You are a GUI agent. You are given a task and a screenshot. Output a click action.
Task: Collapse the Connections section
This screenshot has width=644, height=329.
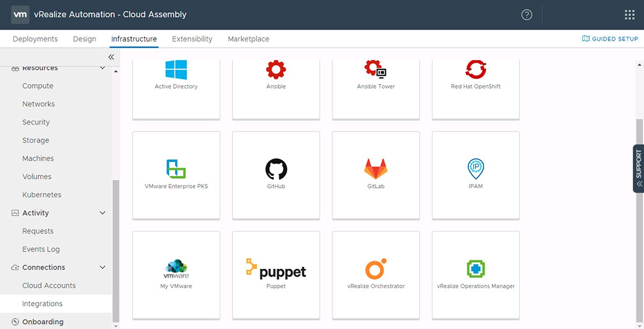pyautogui.click(x=102, y=267)
